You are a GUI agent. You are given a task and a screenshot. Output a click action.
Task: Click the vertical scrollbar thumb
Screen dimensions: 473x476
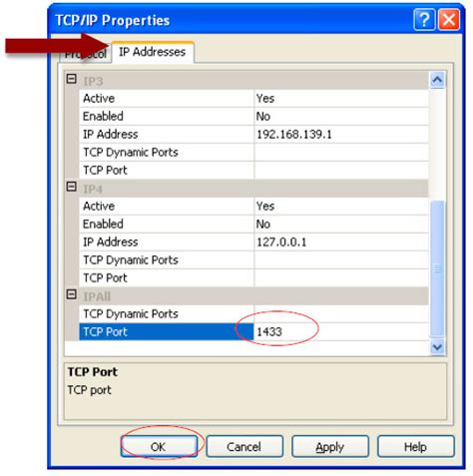pos(437,268)
